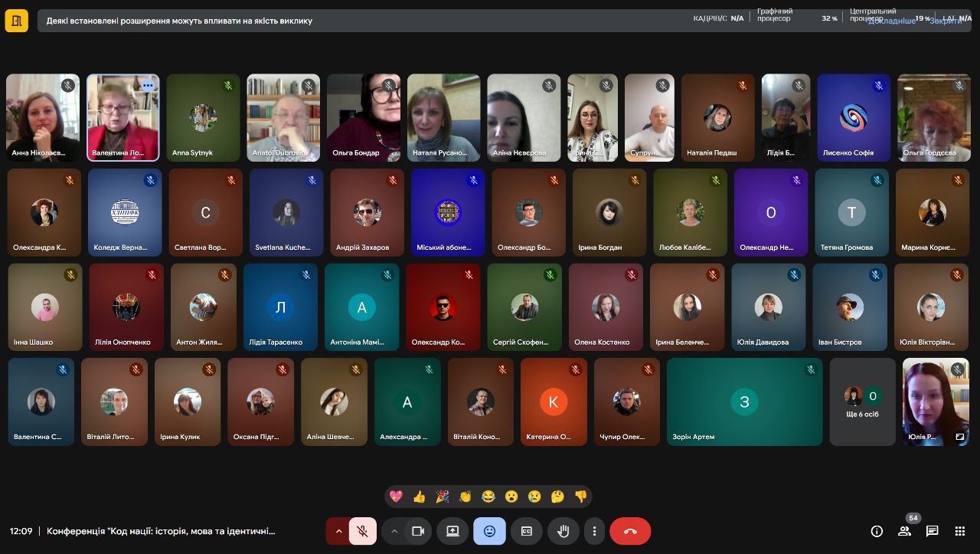This screenshot has height=554, width=980.
Task: Open more options three-dot menu
Action: [x=594, y=531]
